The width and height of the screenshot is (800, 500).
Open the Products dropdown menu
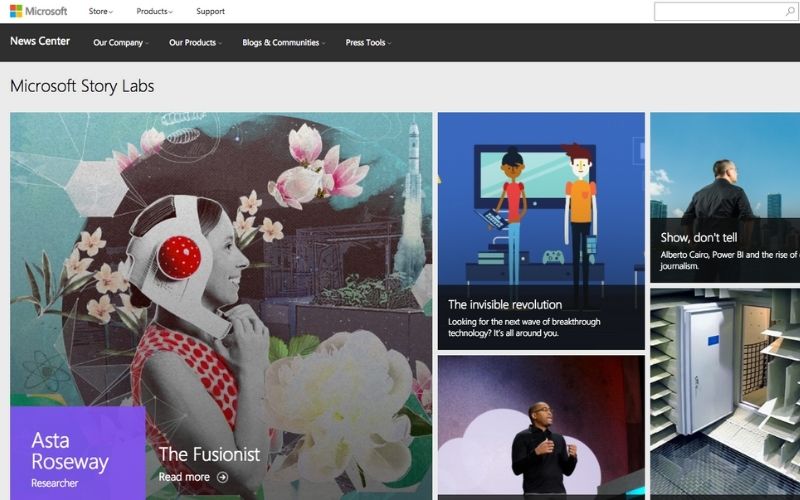(x=154, y=11)
